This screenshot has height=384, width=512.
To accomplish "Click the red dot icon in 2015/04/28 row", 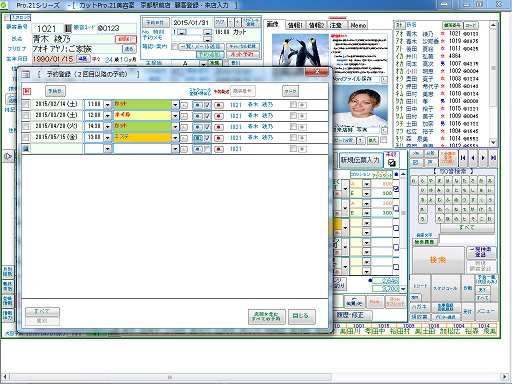I will click(219, 127).
